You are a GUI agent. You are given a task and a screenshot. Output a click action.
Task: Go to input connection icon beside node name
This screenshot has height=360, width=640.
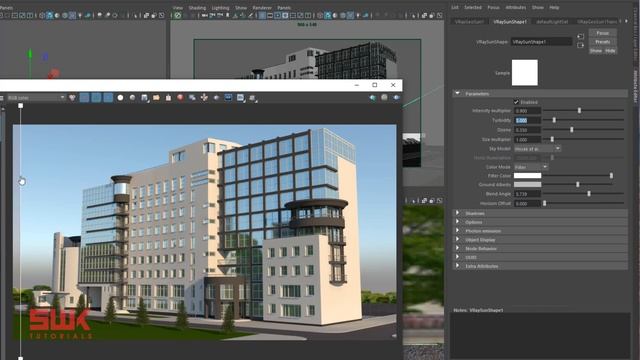580,37
